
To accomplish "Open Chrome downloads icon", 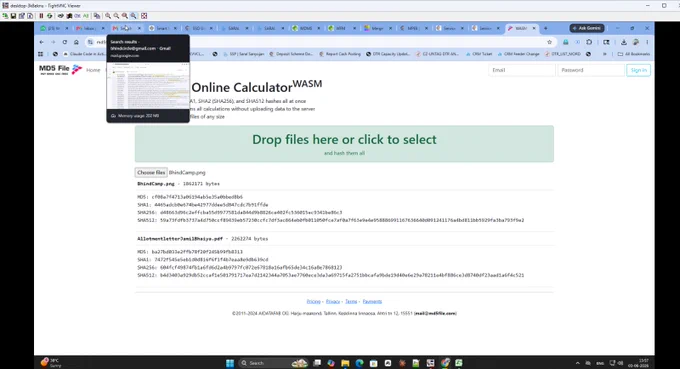I will tap(624, 42).
